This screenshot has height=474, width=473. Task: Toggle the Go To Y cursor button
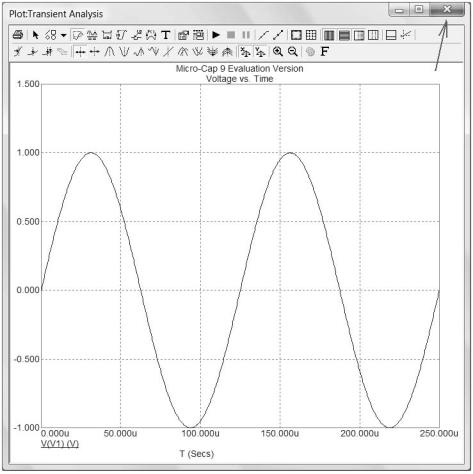(x=260, y=52)
